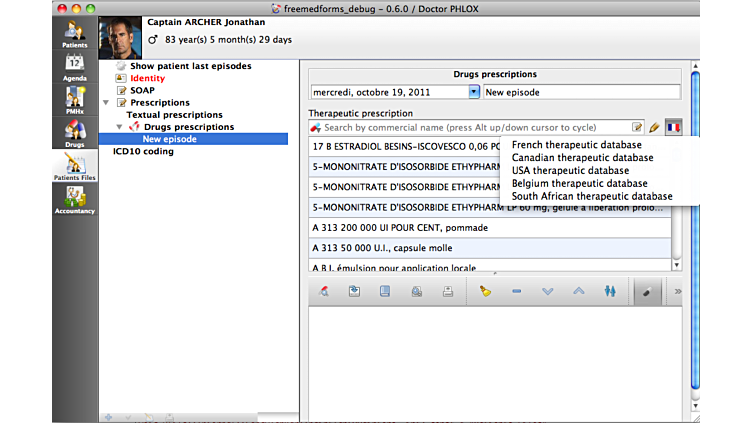Image resolution: width=752 pixels, height=423 pixels.
Task: Open the PMHx sidebar icon
Action: pos(75,100)
